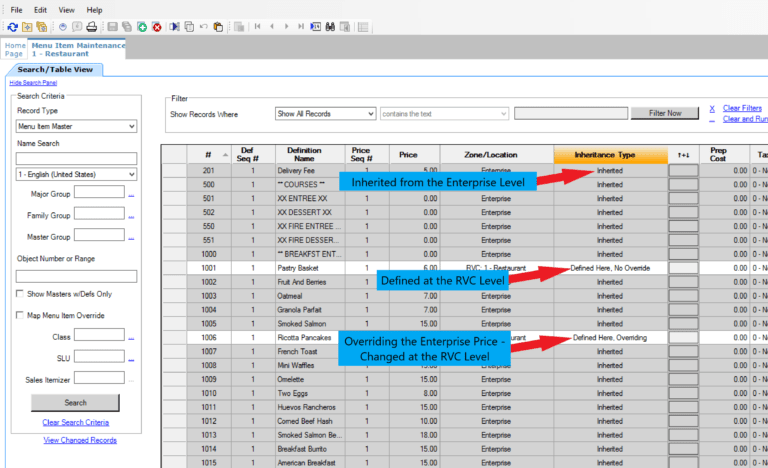Click the gray note icon beside Print
Screen dimensions: 768x468
[77, 27]
